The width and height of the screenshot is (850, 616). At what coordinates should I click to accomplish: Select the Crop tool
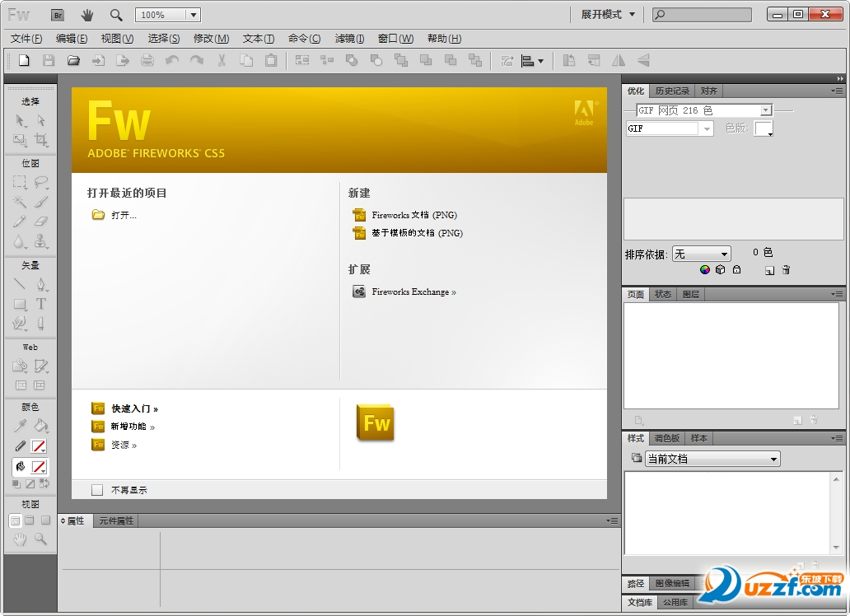pyautogui.click(x=40, y=140)
